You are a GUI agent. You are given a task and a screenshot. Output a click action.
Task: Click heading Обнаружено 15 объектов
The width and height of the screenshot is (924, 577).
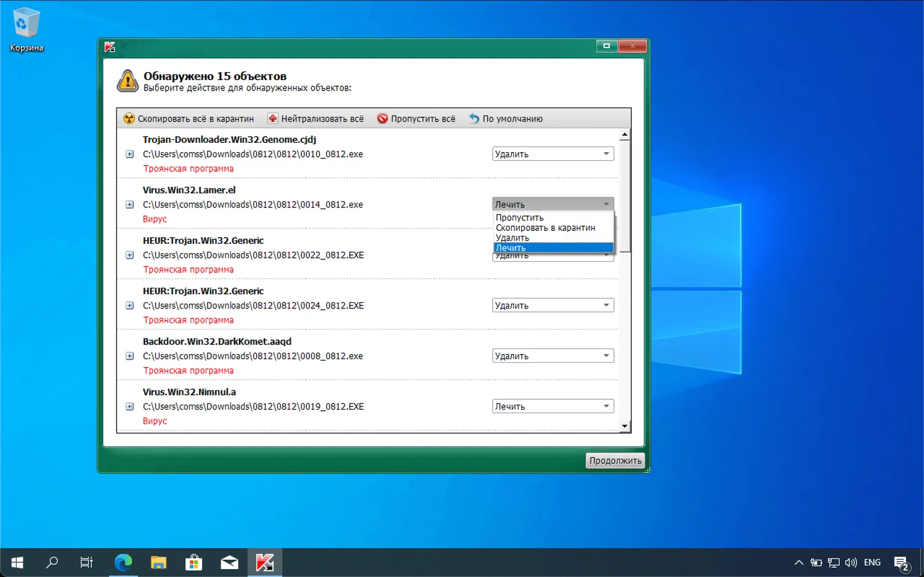215,76
